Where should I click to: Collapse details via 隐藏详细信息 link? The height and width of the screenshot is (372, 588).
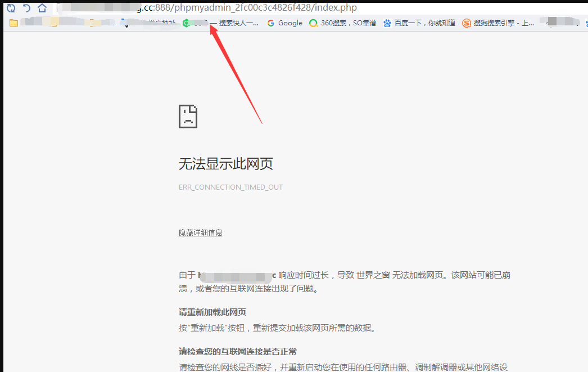[x=200, y=232]
